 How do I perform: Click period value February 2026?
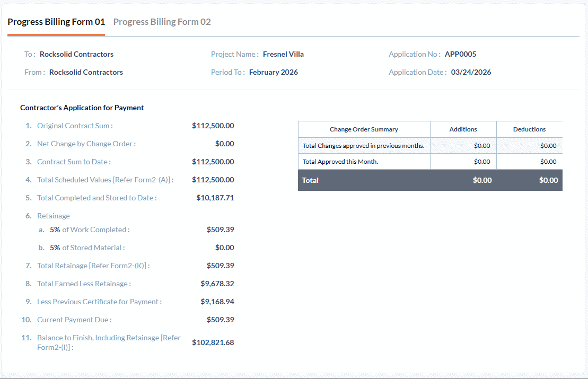274,72
